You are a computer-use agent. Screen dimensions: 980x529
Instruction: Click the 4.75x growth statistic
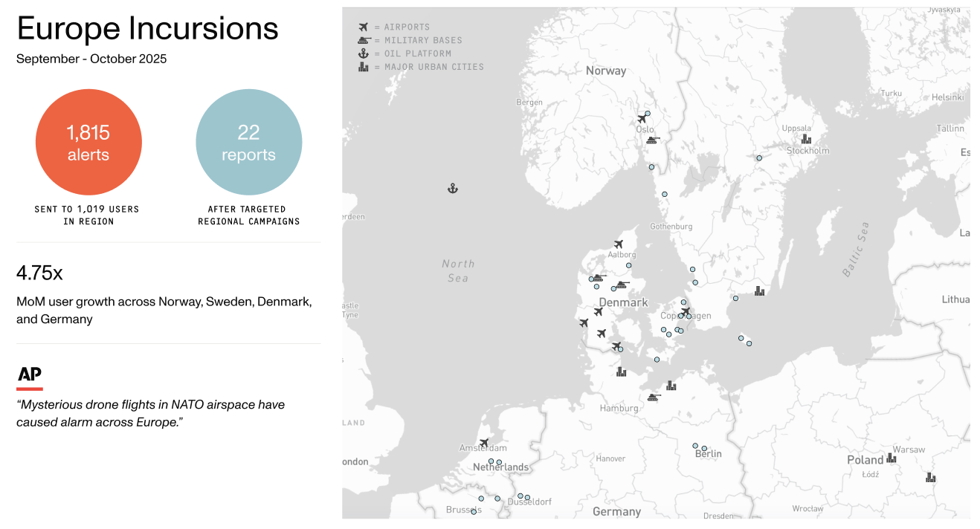click(x=39, y=273)
